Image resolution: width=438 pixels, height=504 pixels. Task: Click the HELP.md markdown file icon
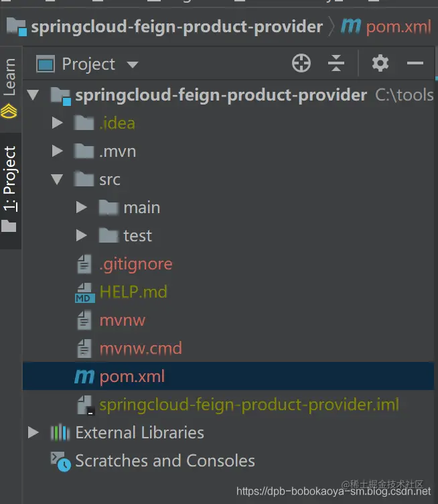[85, 292]
